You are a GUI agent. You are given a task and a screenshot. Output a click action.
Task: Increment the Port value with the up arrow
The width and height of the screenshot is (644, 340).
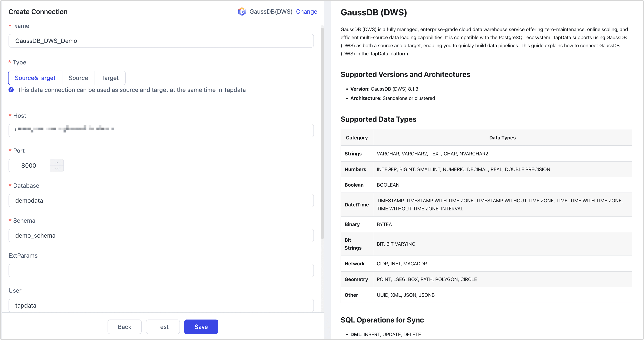point(57,162)
